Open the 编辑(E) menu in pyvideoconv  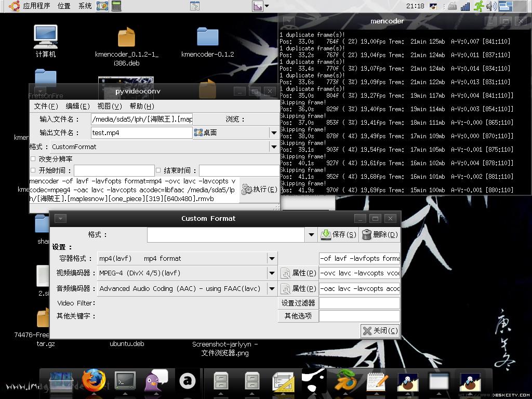[x=77, y=106]
